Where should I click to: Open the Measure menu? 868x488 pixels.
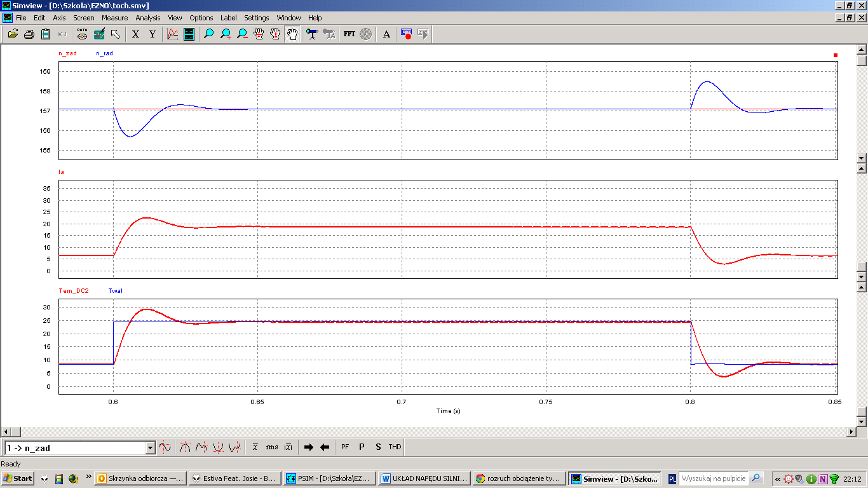coord(114,18)
